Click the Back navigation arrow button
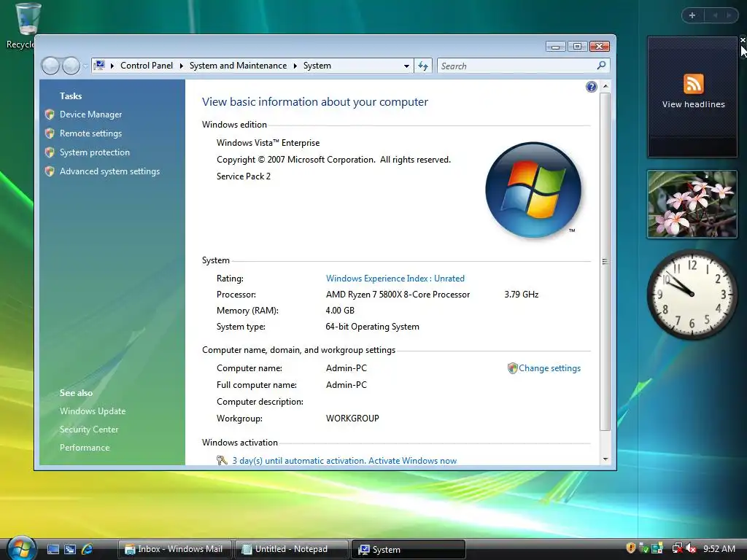 pyautogui.click(x=50, y=66)
